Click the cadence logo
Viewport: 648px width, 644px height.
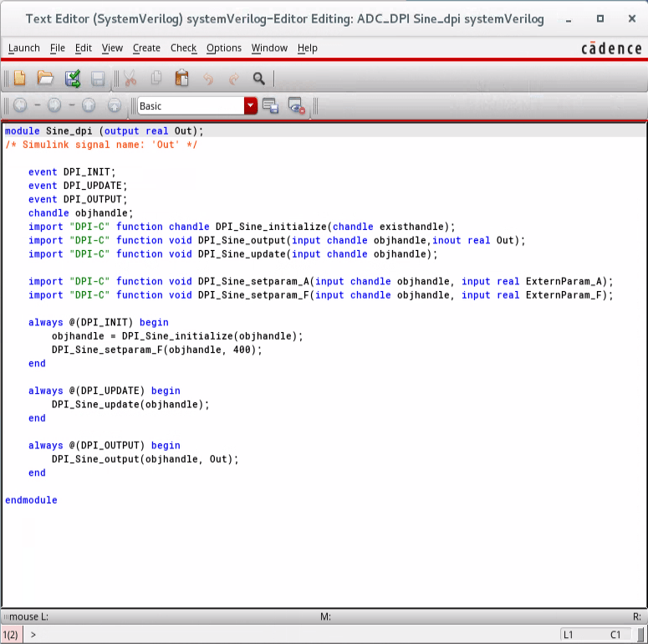pyautogui.click(x=611, y=49)
